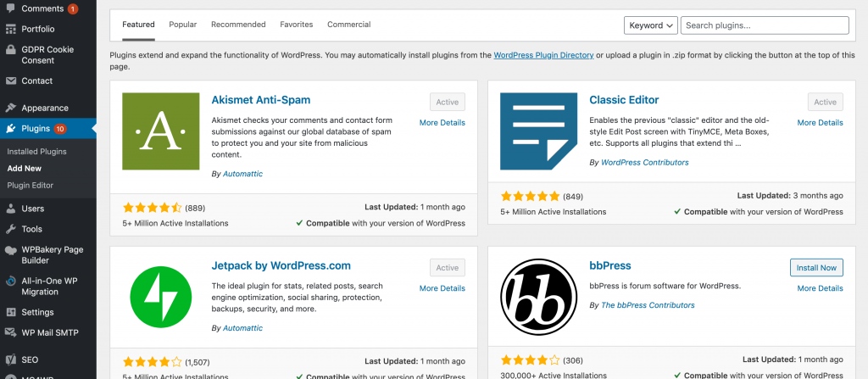The height and width of the screenshot is (379, 868).
Task: Switch to the Favorites tab
Action: coord(297,25)
